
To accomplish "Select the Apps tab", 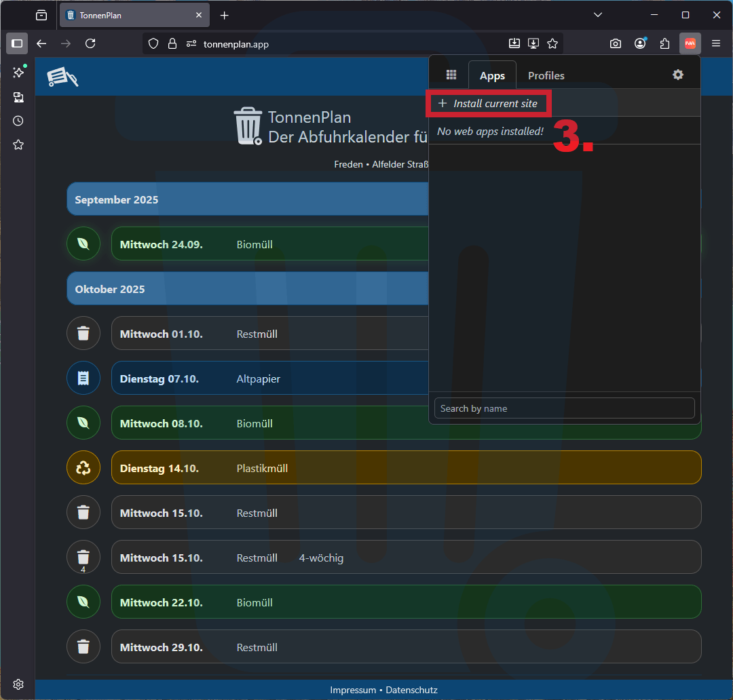I will pos(492,75).
